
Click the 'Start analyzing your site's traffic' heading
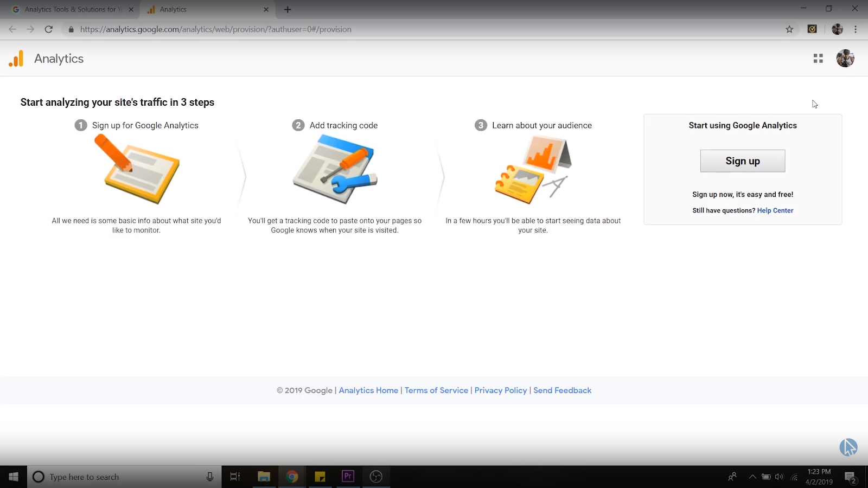(x=117, y=102)
